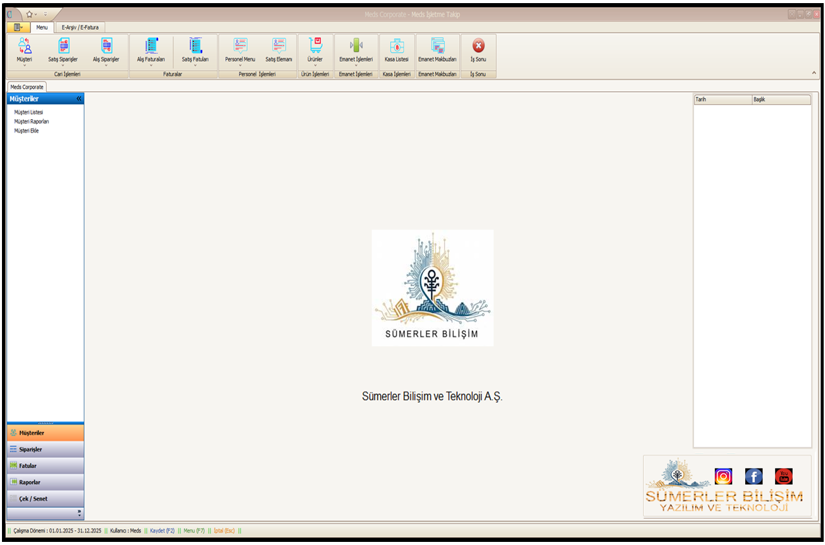This screenshot has width=825, height=545.
Task: Open Müşteri Listesi in the side panel
Action: tap(29, 112)
